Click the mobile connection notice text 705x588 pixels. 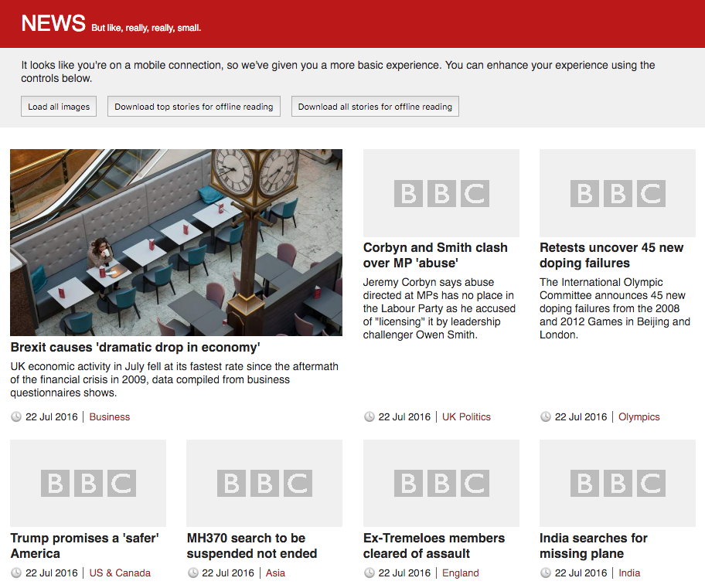click(x=338, y=72)
